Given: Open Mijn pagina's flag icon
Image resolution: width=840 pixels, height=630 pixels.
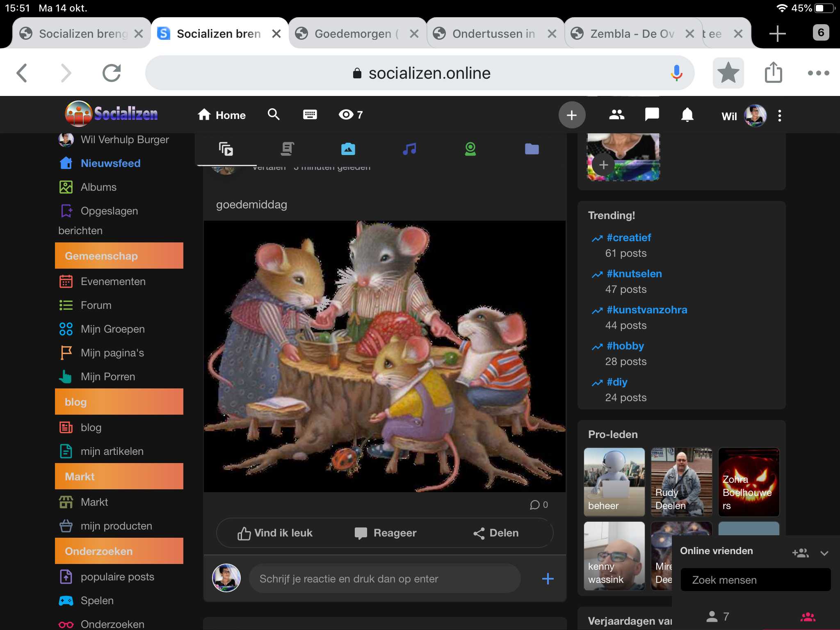Looking at the screenshot, I should pos(66,353).
